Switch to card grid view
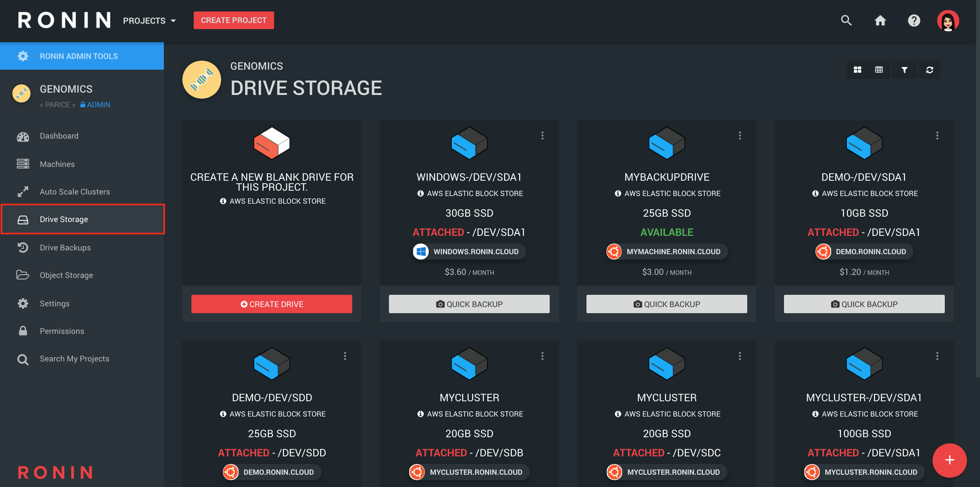 (857, 70)
